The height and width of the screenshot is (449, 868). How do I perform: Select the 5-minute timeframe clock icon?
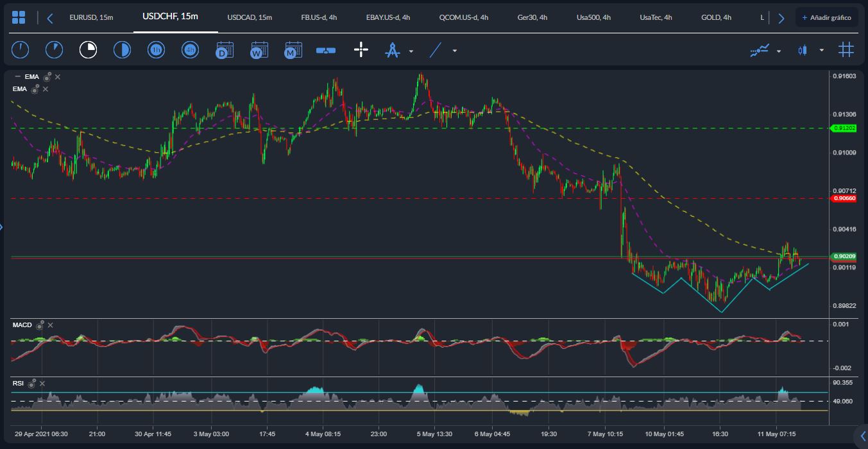pos(55,49)
